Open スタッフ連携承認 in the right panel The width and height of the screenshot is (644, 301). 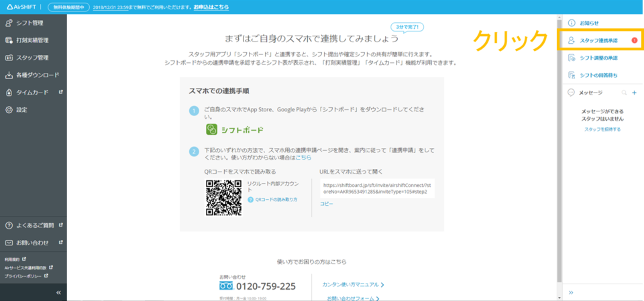(598, 41)
